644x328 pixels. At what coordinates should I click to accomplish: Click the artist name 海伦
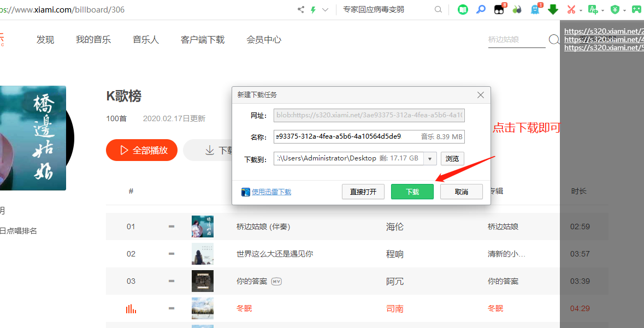395,226
